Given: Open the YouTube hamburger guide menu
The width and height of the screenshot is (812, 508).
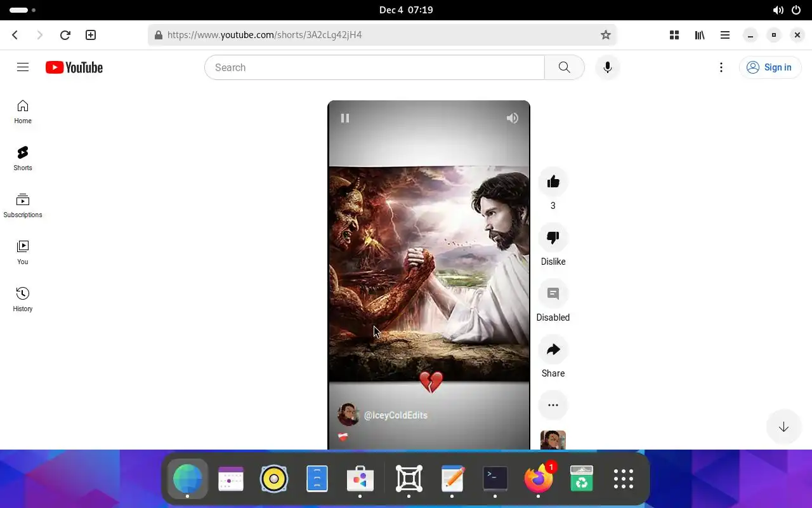Looking at the screenshot, I should point(23,67).
